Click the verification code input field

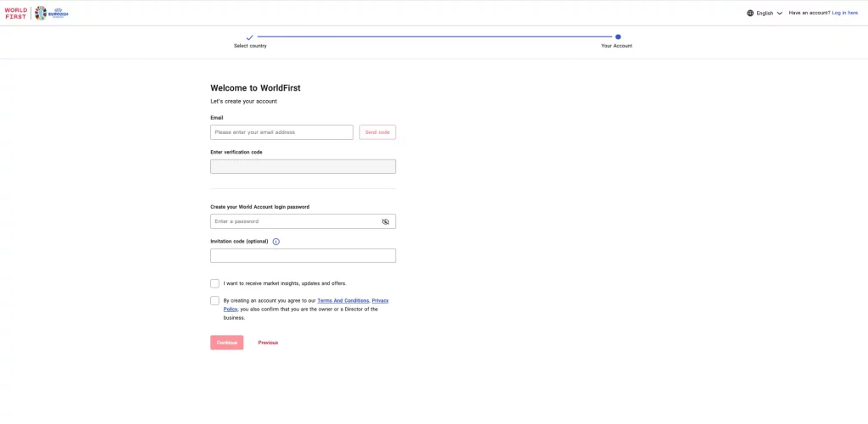tap(303, 166)
